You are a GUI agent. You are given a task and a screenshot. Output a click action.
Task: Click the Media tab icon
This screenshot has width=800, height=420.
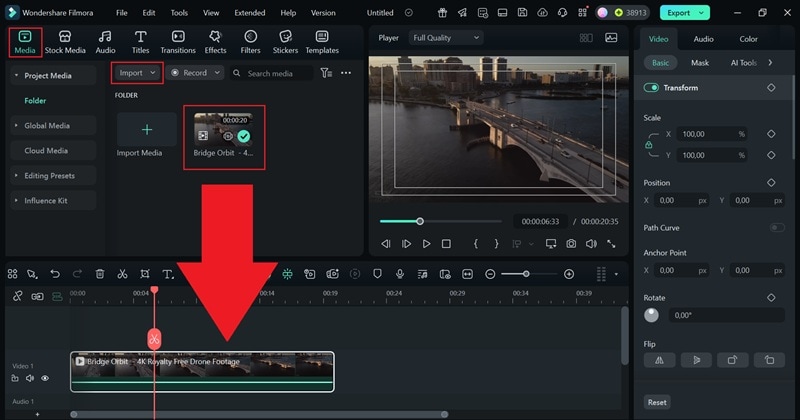coord(24,37)
